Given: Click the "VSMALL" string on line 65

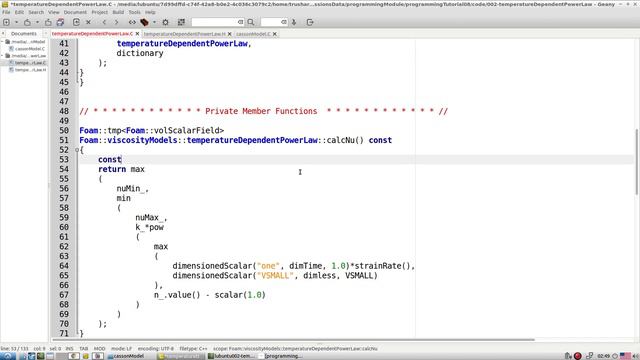Looking at the screenshot, I should 275,276.
